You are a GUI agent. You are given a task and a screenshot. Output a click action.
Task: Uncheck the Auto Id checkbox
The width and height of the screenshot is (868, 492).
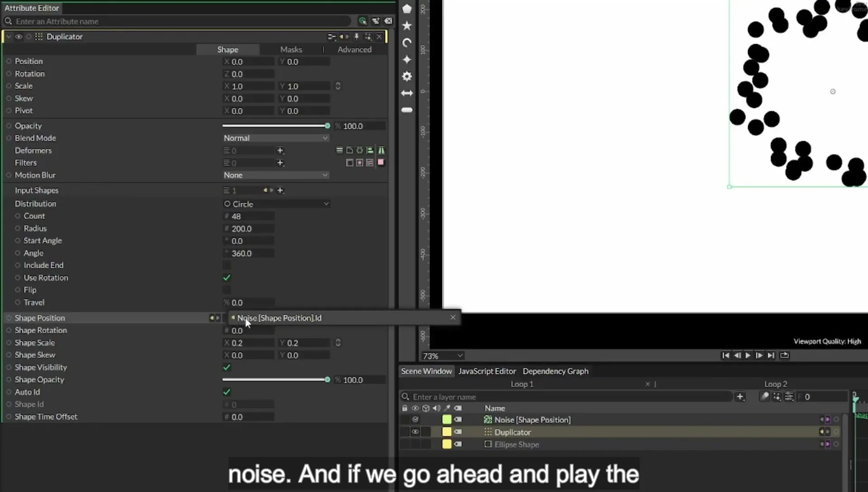pos(226,392)
